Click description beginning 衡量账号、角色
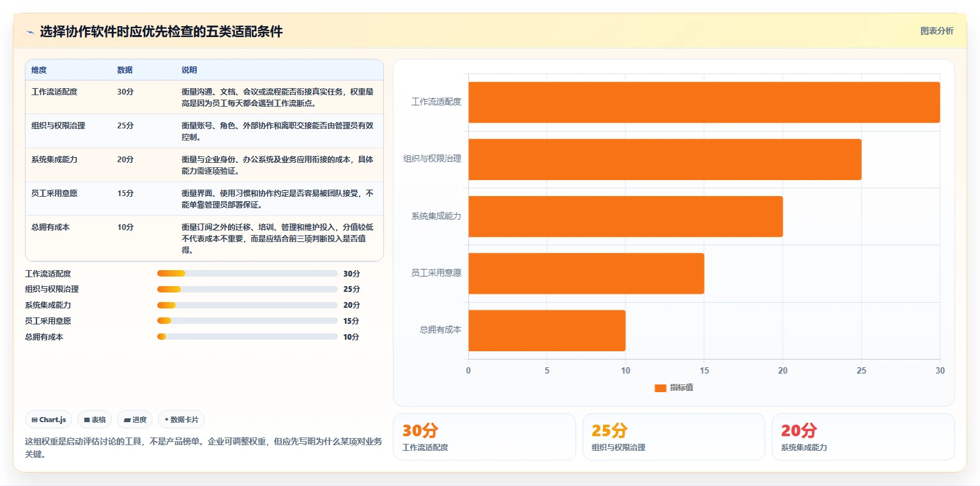The width and height of the screenshot is (980, 486). (x=278, y=131)
